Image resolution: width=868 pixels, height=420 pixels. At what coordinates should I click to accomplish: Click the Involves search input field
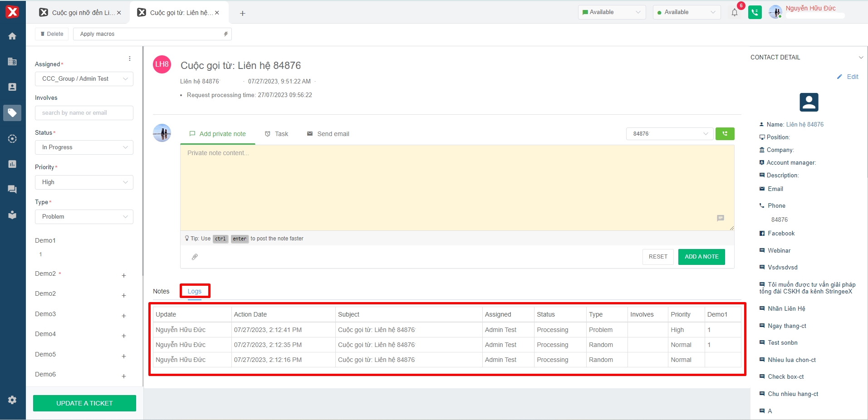pos(84,113)
